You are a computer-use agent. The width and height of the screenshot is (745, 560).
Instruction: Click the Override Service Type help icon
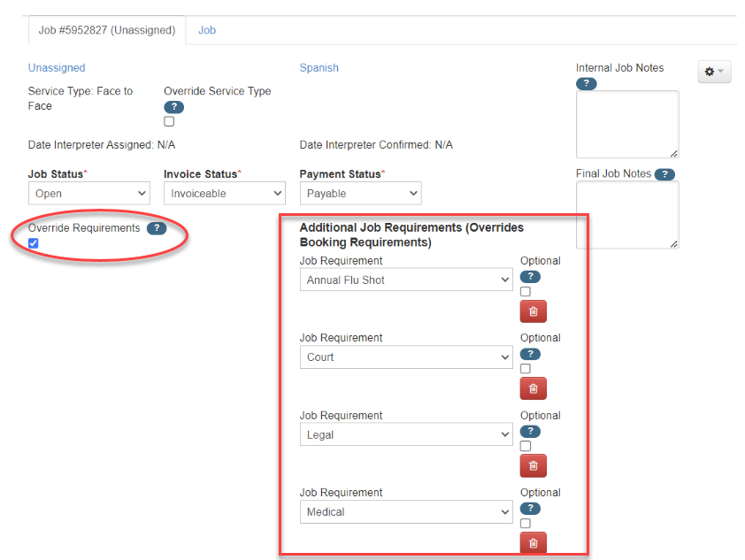(173, 106)
